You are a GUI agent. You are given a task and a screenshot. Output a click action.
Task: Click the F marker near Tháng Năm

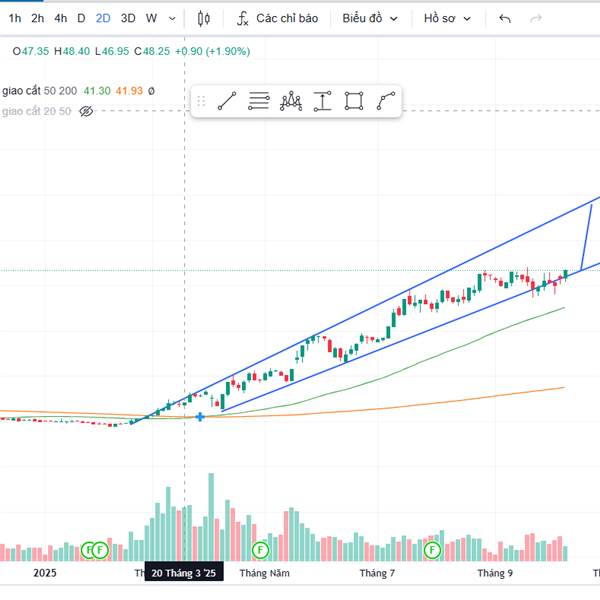261,550
